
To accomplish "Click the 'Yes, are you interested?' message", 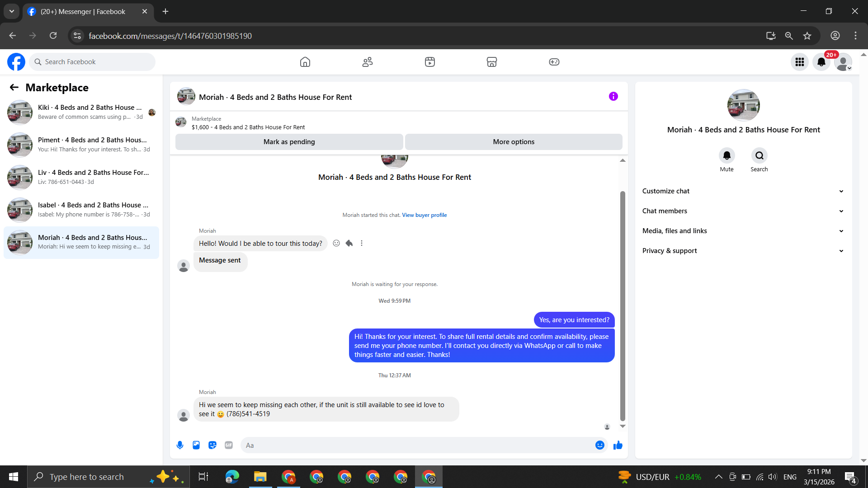I will pos(574,320).
